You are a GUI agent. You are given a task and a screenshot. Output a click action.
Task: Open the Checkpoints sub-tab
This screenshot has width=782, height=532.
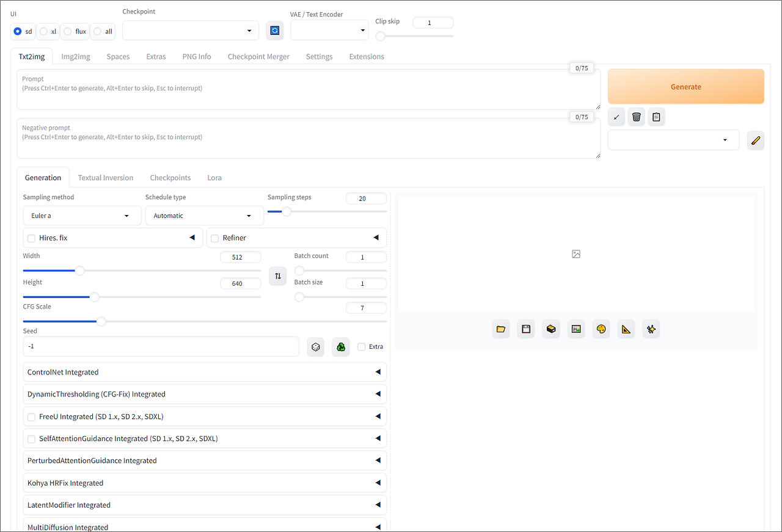[170, 178]
